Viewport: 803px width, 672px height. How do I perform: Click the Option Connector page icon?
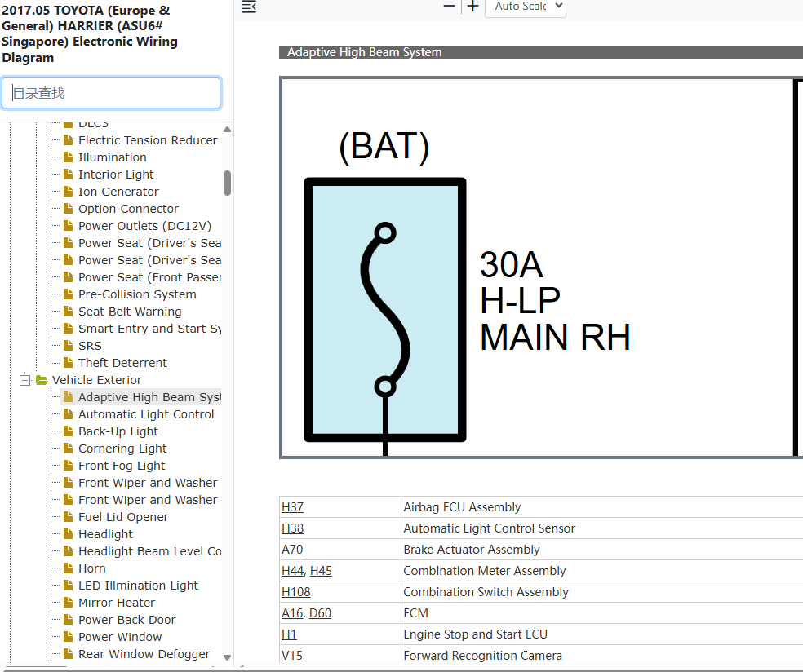68,209
